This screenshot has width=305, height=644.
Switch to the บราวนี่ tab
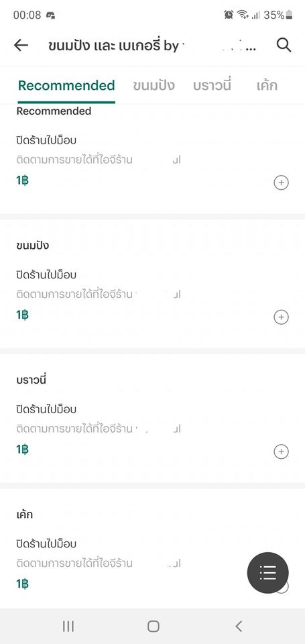(x=212, y=85)
